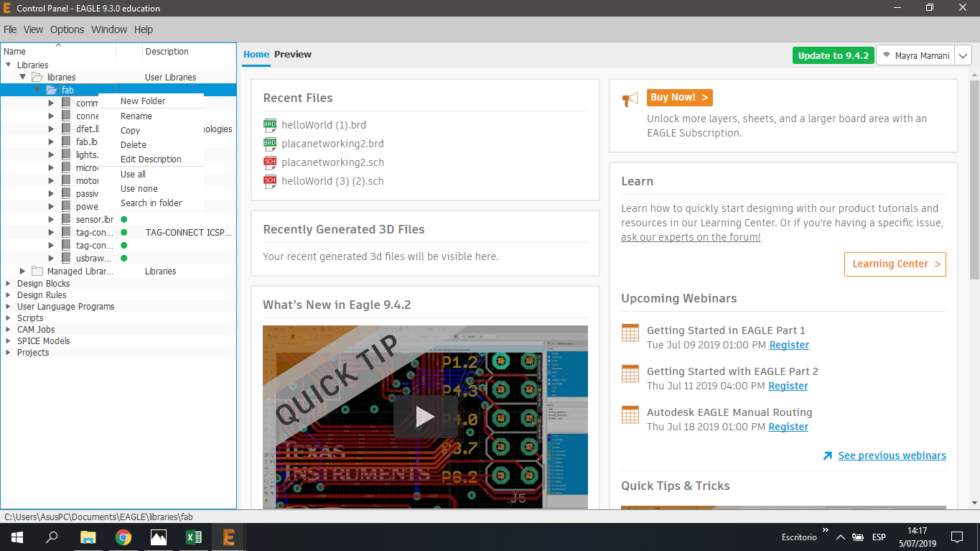Open the Photos app from the taskbar
Image resolution: width=980 pixels, height=551 pixels.
pos(159,537)
